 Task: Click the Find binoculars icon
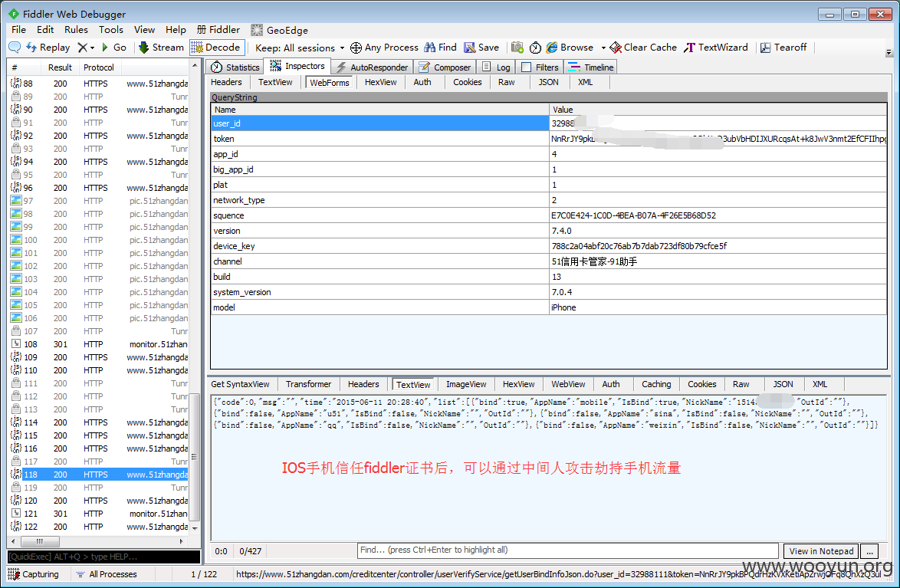coord(430,48)
